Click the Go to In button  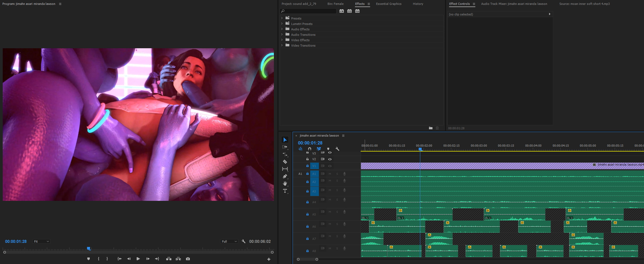[x=119, y=259]
